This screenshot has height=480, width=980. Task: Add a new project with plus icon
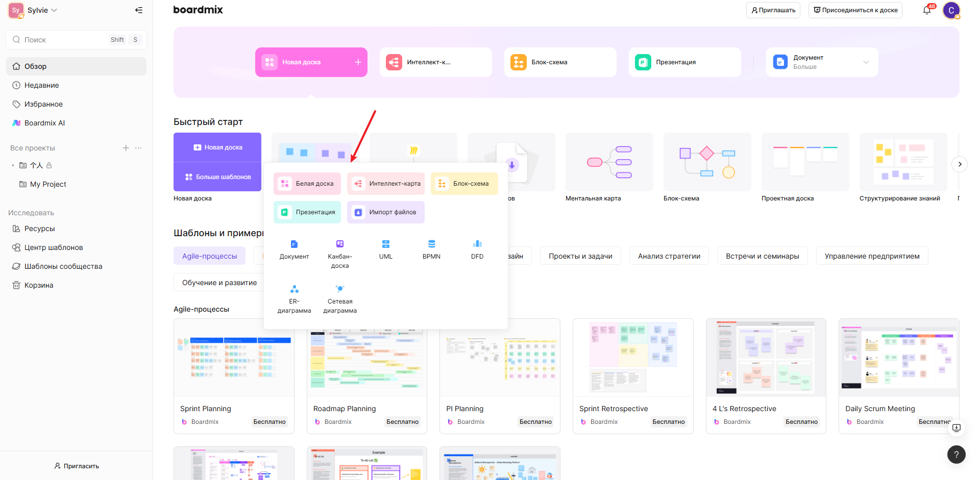pos(126,148)
